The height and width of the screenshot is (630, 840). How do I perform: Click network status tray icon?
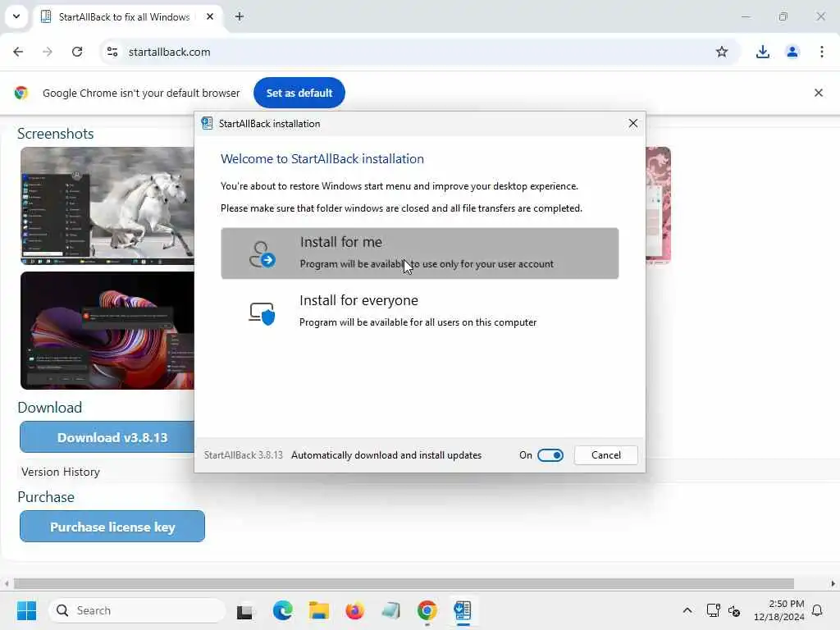(713, 610)
